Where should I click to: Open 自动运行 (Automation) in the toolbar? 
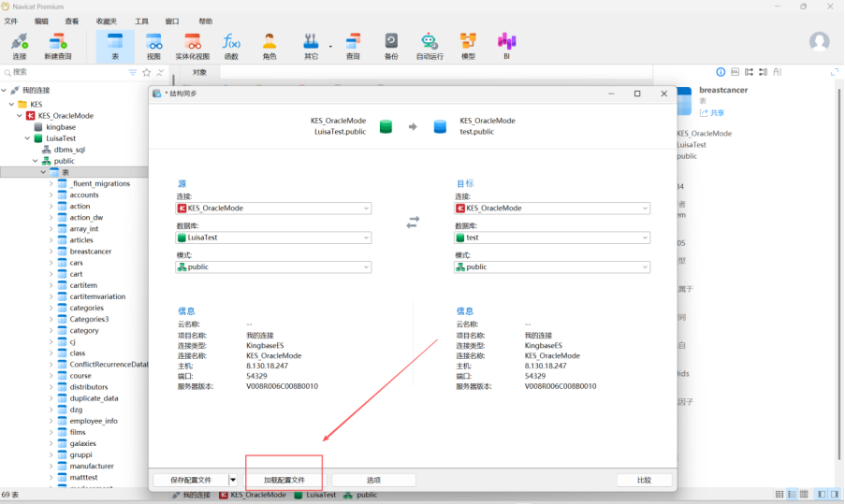[430, 45]
